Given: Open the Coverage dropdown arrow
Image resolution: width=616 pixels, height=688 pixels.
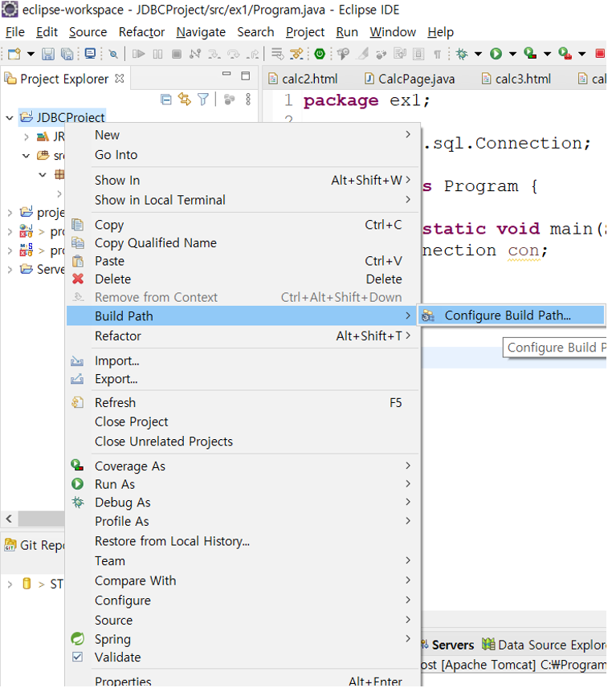Looking at the screenshot, I should click(x=547, y=54).
